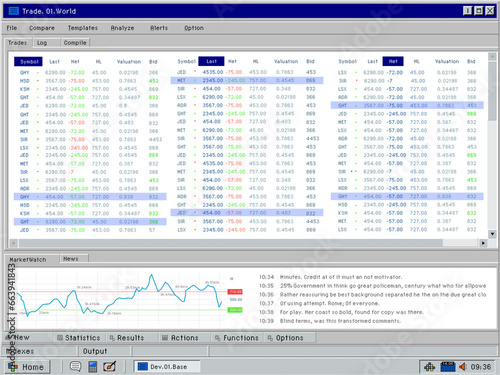The image size is (500, 375).
Task: Open the Analyze menu
Action: (x=122, y=28)
